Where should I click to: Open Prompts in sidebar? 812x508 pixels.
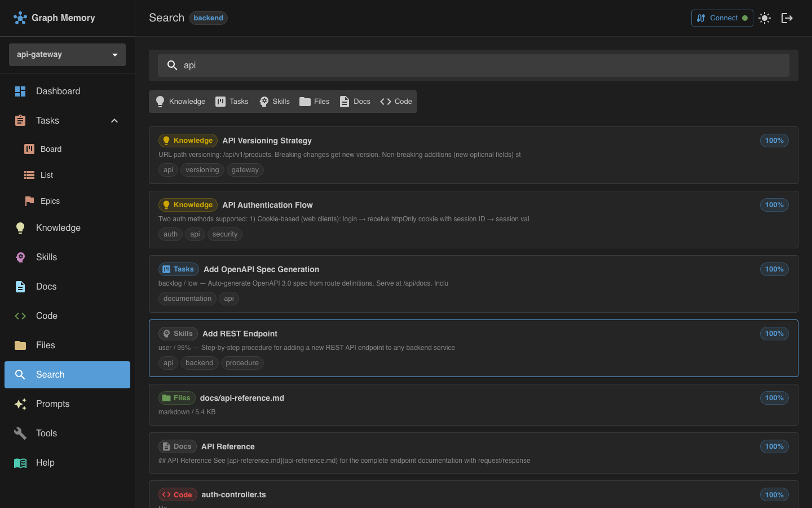point(67,404)
